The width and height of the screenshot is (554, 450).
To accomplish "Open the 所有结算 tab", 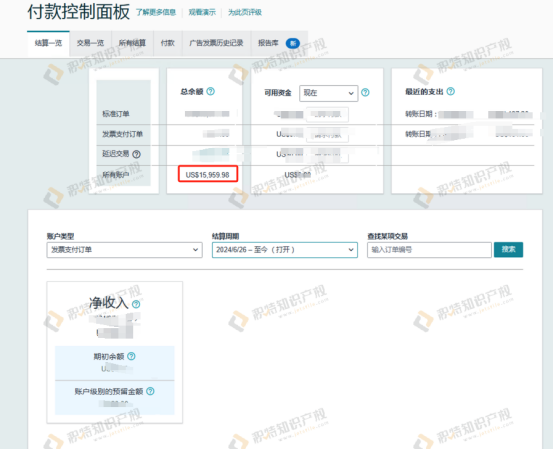I will pyautogui.click(x=132, y=43).
